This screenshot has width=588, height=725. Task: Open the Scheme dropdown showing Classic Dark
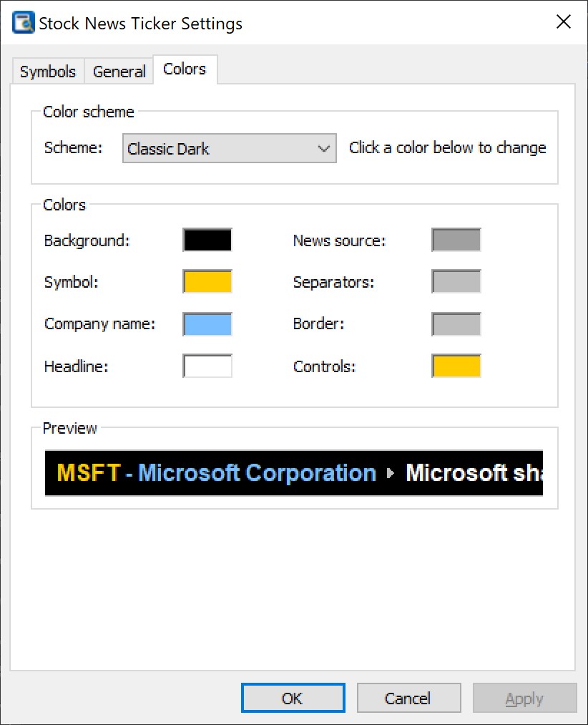(230, 148)
